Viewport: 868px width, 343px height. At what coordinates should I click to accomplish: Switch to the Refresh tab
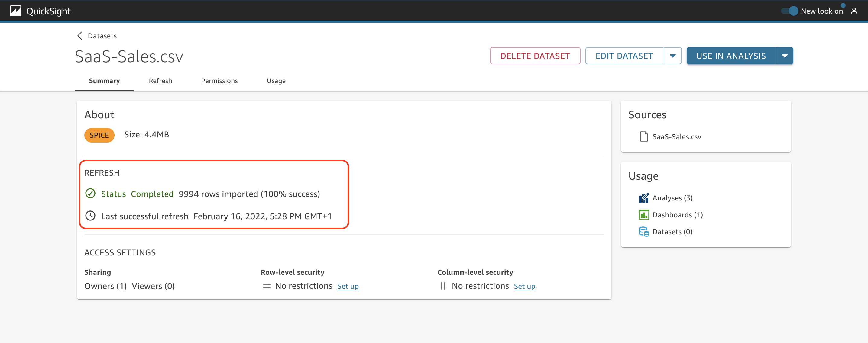[160, 81]
